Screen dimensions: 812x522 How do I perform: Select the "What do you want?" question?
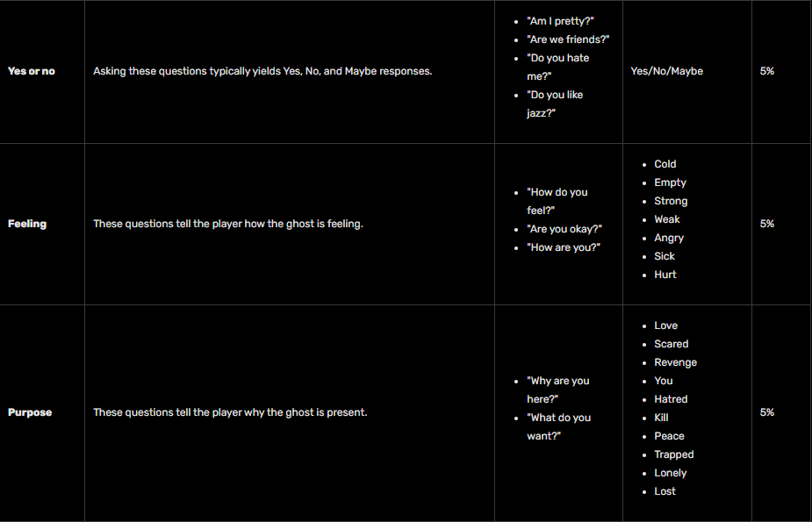point(558,426)
